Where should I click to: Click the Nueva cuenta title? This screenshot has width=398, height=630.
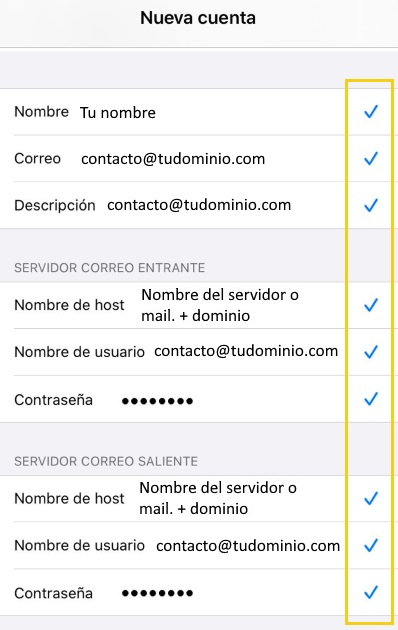[198, 18]
